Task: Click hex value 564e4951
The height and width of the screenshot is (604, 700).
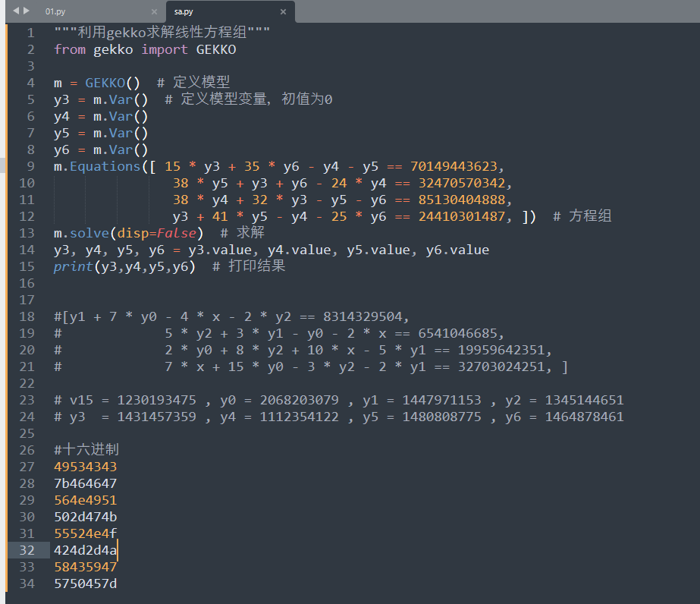Action: 85,500
